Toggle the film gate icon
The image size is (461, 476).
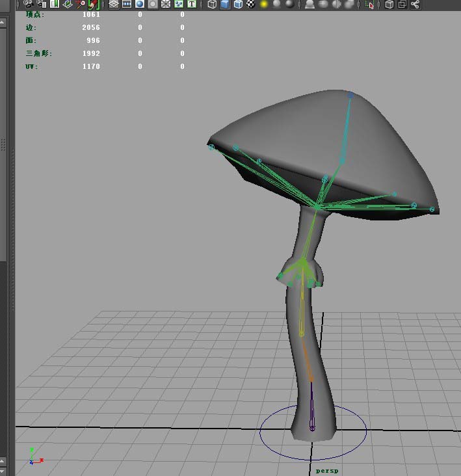(x=127, y=4)
